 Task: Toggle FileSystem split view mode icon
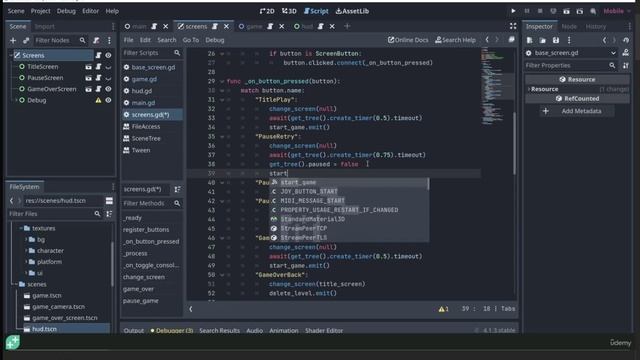pyautogui.click(x=109, y=200)
